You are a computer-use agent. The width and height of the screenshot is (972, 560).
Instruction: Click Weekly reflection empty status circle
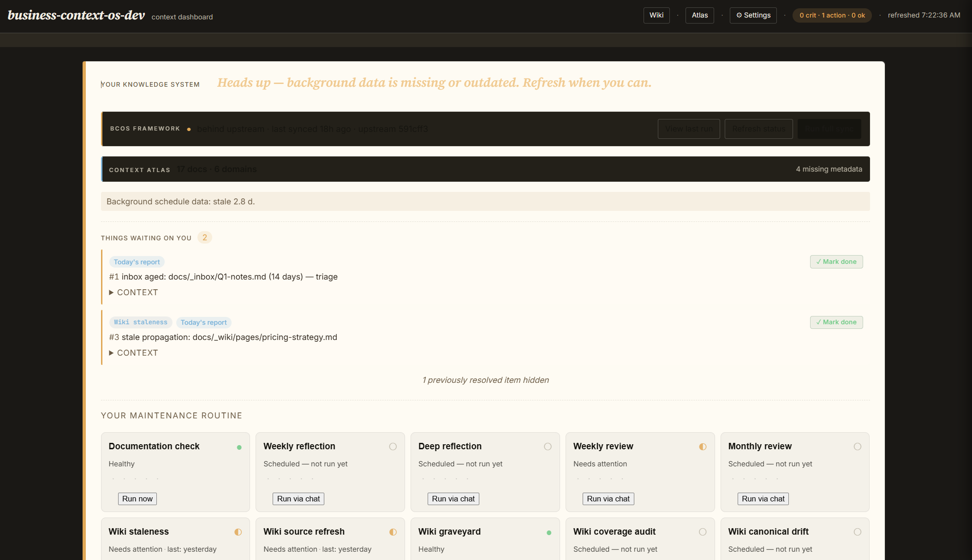click(393, 447)
